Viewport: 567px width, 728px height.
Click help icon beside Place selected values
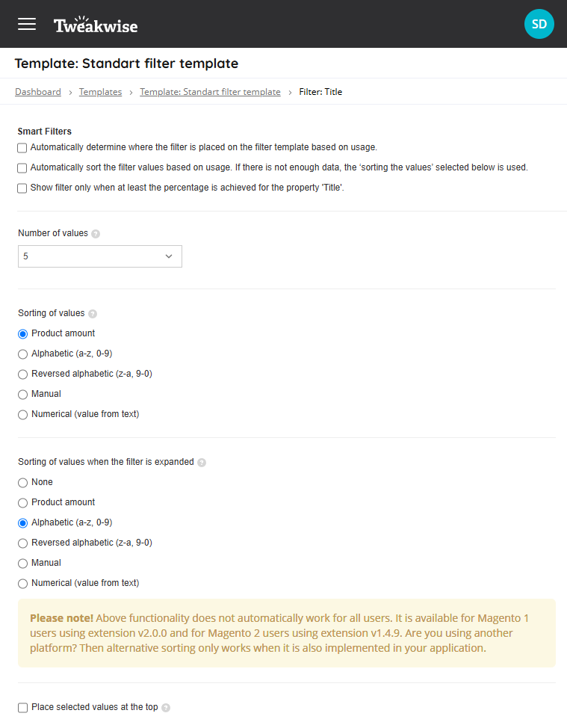166,708
